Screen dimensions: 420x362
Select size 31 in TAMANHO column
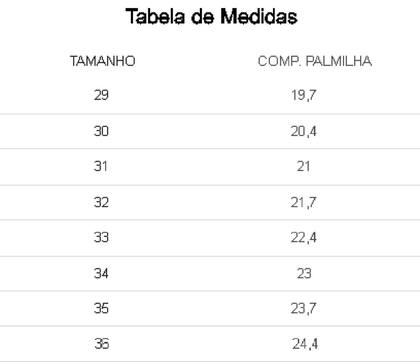point(101,166)
